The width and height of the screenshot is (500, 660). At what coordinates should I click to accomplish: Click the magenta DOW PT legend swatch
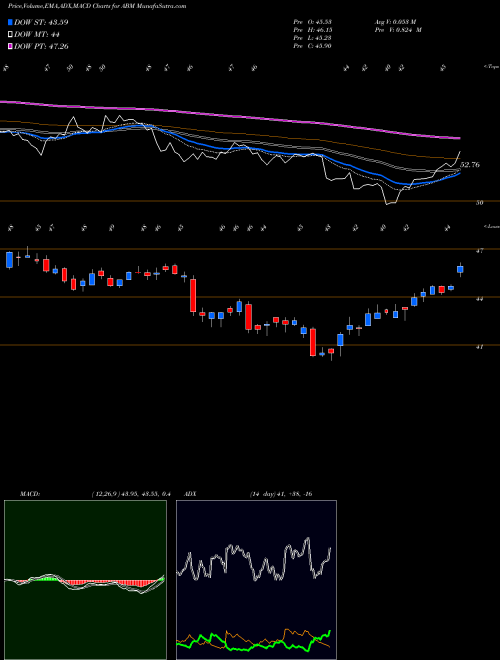coord(10,46)
